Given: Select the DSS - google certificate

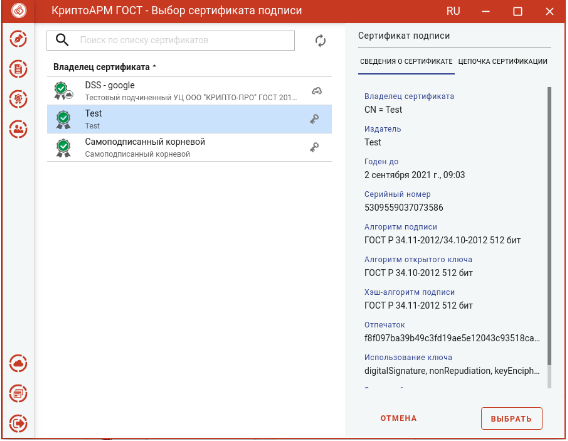Looking at the screenshot, I should 189,91.
